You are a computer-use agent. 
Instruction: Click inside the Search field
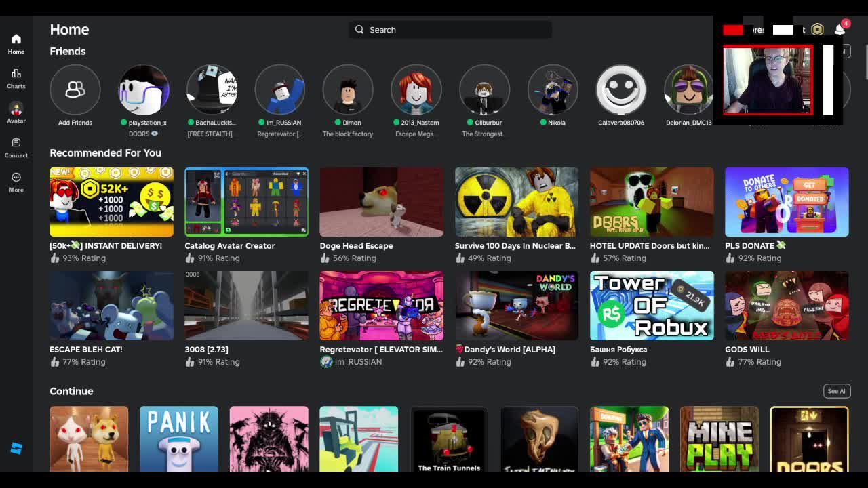[x=450, y=30]
